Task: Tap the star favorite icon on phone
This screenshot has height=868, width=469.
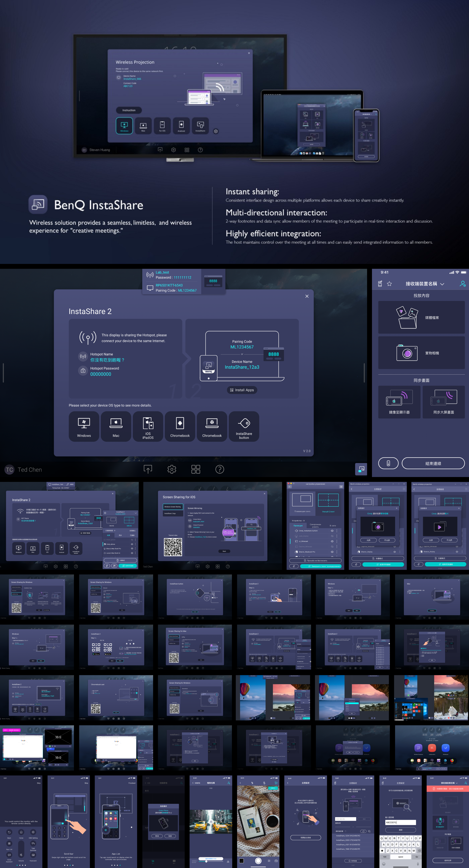Action: point(390,284)
